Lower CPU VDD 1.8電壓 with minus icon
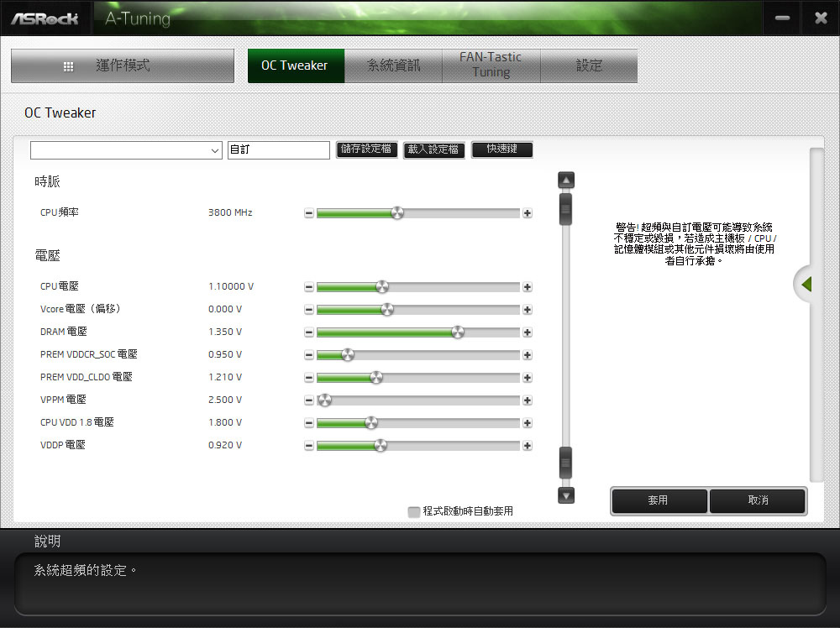 308,423
